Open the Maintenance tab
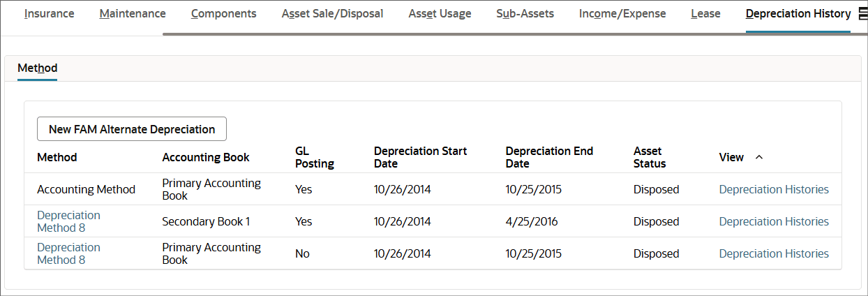 pyautogui.click(x=133, y=13)
